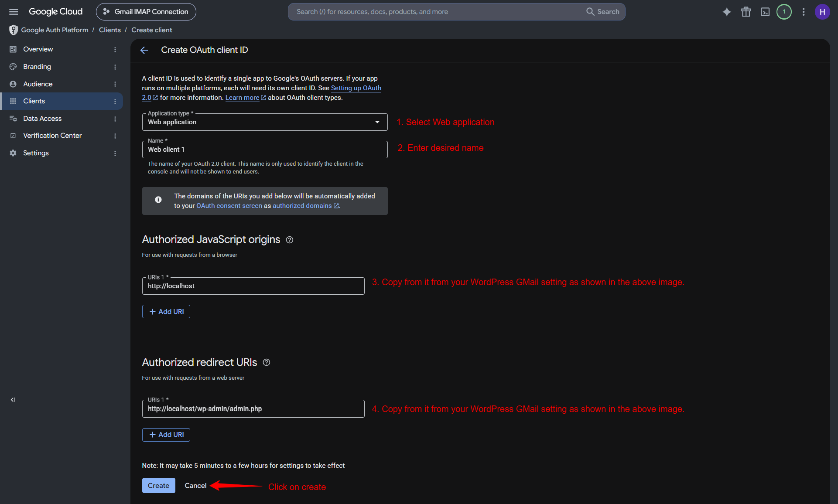Open the authorized domains link
Screen dimensions: 838x504
click(x=305, y=206)
